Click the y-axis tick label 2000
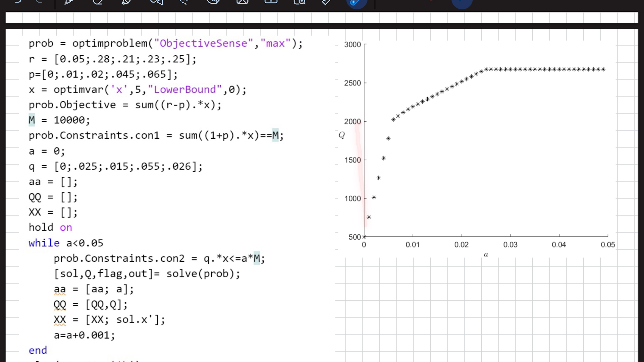This screenshot has width=644, height=362. (x=353, y=122)
